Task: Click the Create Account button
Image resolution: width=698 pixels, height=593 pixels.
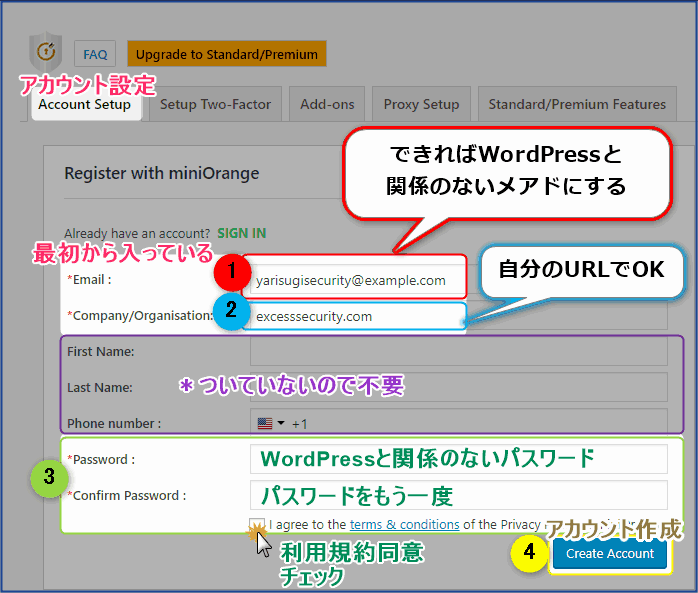Action: click(610, 553)
